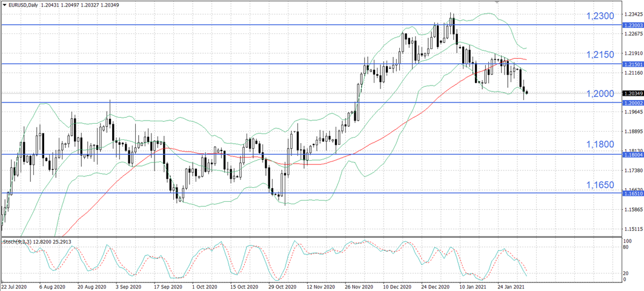Click the current price tag 1.20349

(x=633, y=93)
